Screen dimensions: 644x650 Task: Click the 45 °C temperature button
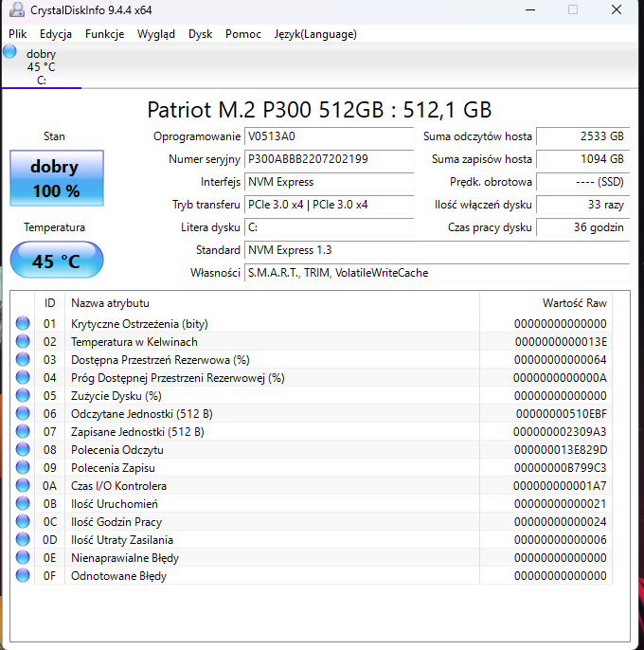[x=57, y=260]
